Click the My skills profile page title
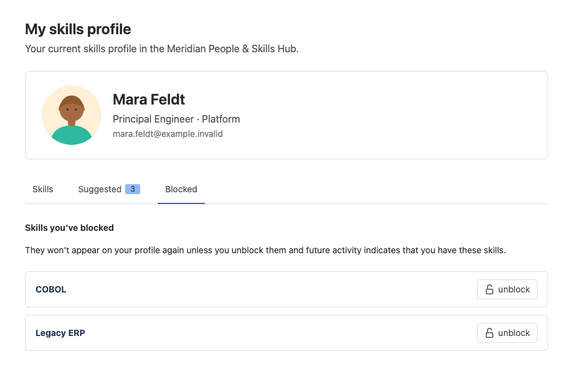 pyautogui.click(x=78, y=29)
